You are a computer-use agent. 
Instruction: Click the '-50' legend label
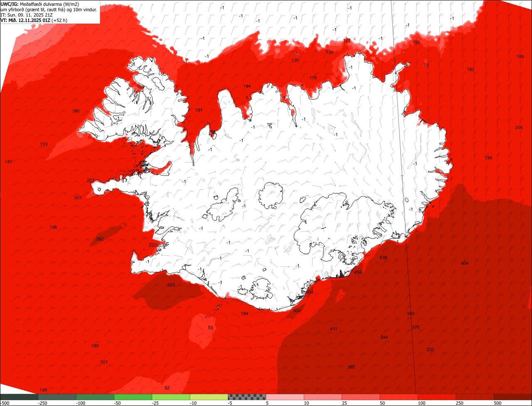click(118, 403)
